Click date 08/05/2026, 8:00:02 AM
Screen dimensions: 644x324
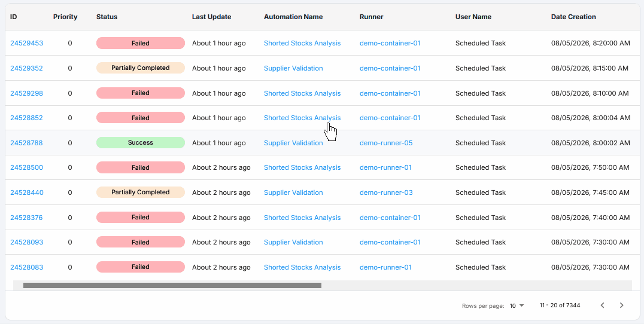click(590, 143)
